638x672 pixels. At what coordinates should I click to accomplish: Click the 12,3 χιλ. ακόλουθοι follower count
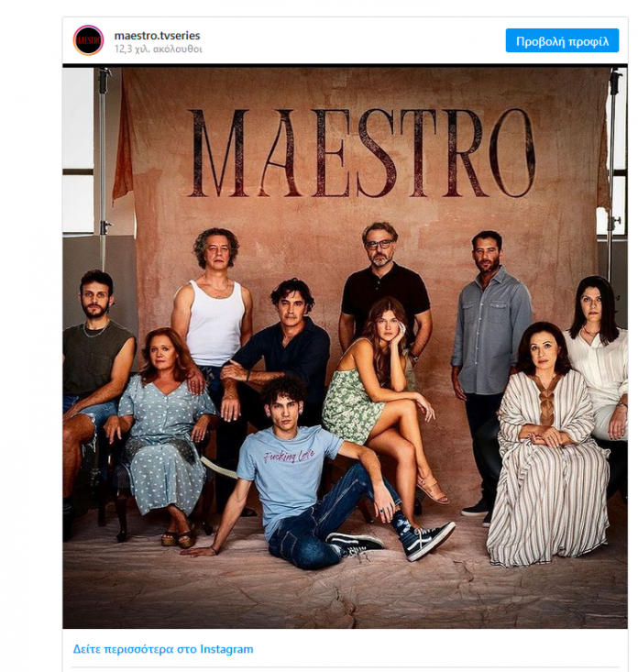(159, 50)
